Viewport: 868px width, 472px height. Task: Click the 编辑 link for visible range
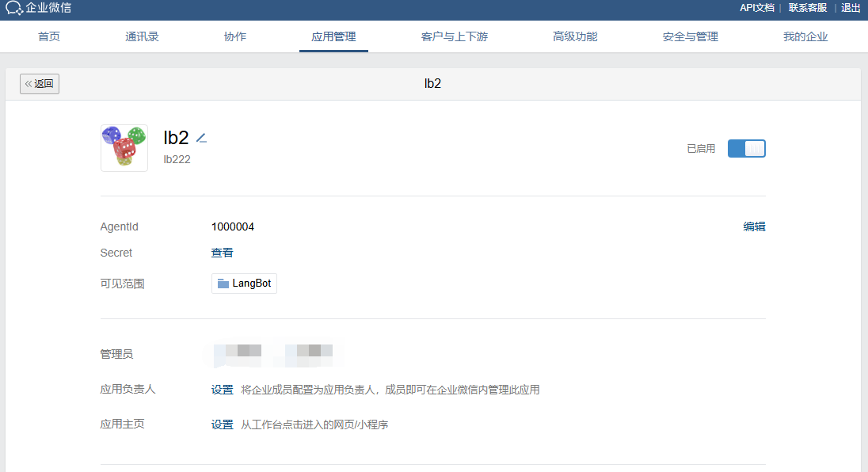pyautogui.click(x=754, y=226)
